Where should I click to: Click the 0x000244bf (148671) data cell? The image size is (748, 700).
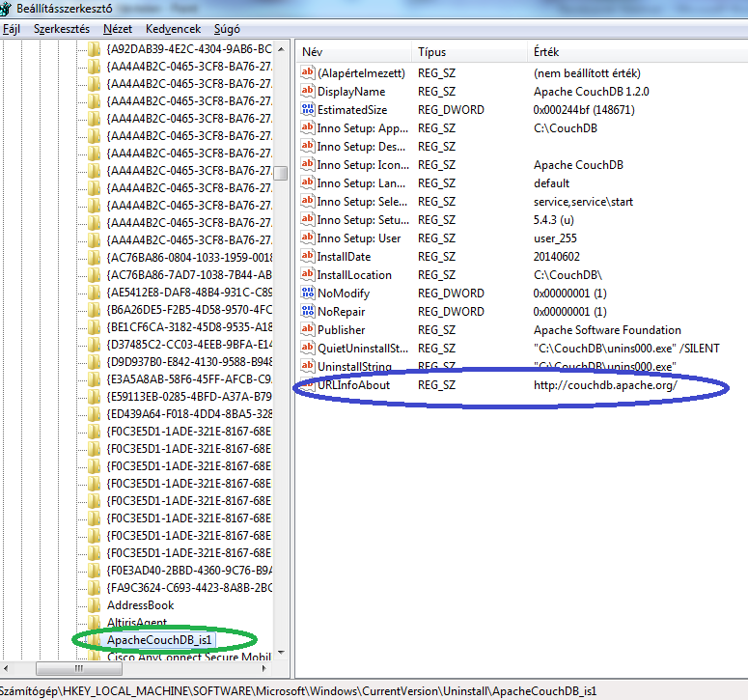pos(583,110)
